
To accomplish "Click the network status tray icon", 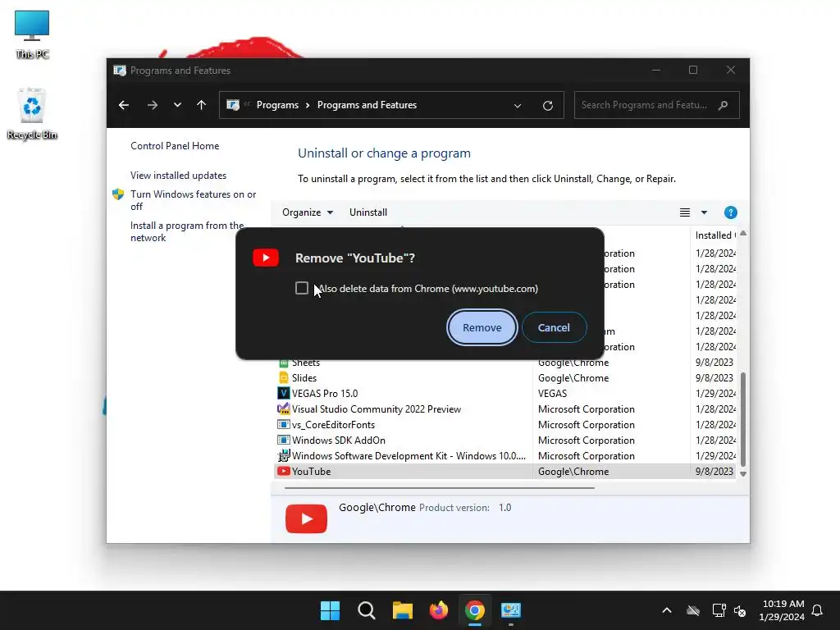I will click(x=719, y=610).
